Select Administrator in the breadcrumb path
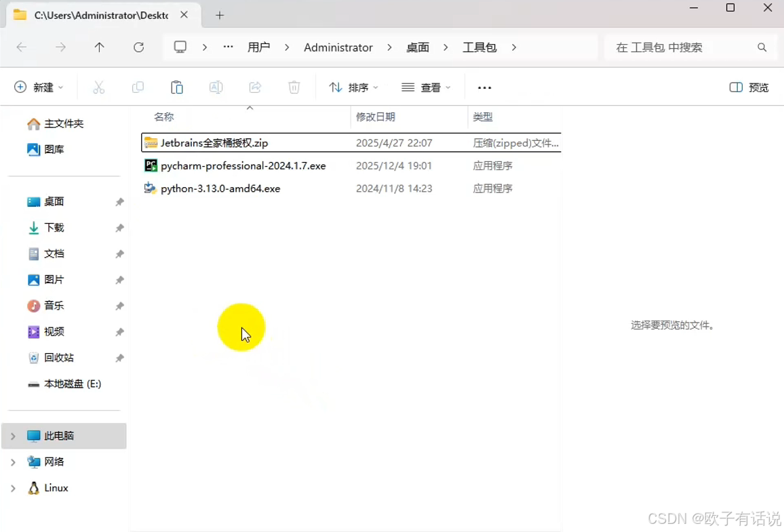This screenshot has width=784, height=532. pos(338,47)
